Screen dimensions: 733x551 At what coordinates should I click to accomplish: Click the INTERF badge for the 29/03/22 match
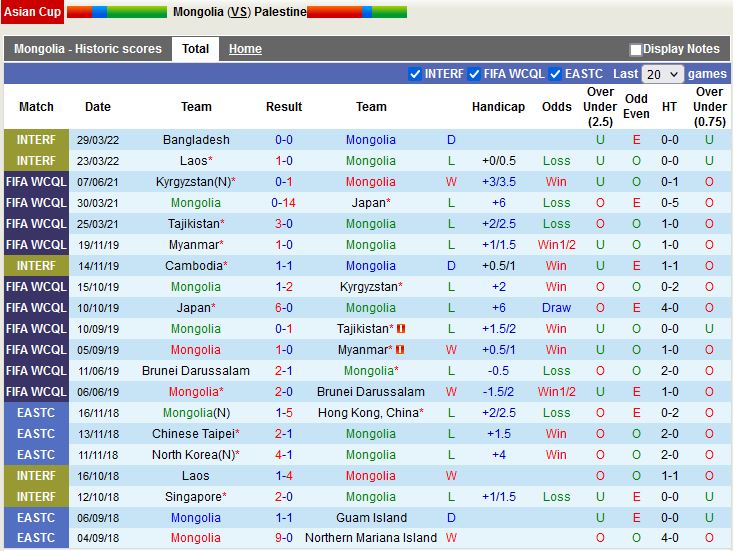coord(36,140)
